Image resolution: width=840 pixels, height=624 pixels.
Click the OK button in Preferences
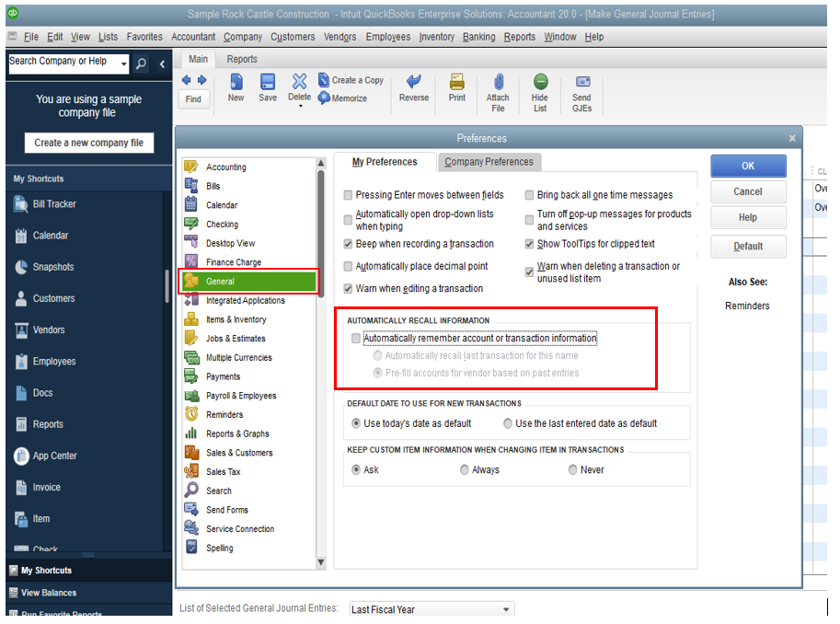[x=747, y=166]
